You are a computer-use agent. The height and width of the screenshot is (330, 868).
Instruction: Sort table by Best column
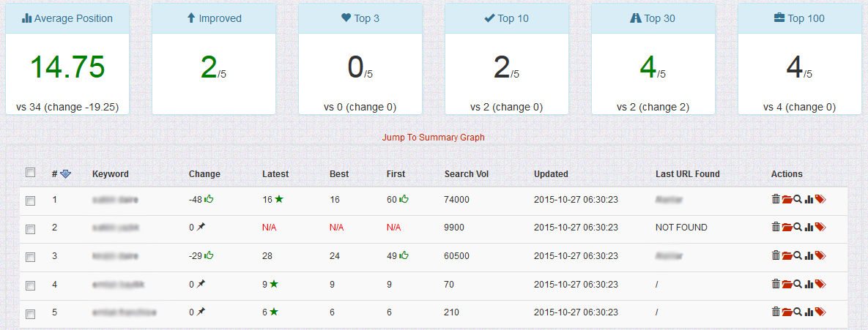click(339, 173)
